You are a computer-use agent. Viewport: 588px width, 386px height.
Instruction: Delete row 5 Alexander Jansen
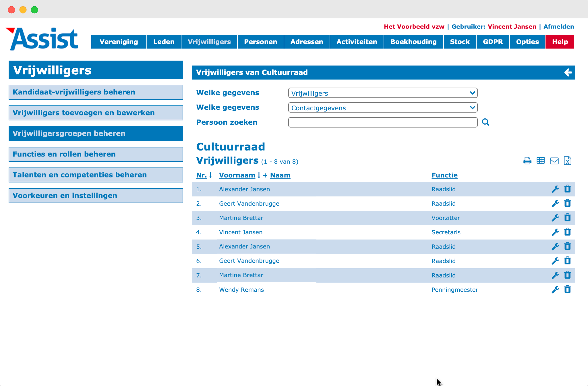coord(568,246)
